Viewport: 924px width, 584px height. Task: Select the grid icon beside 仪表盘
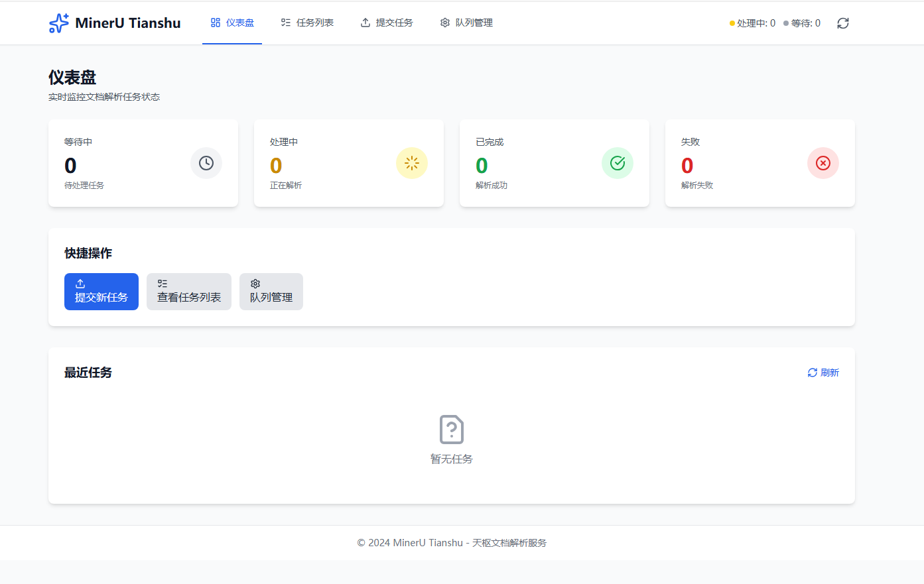tap(214, 22)
